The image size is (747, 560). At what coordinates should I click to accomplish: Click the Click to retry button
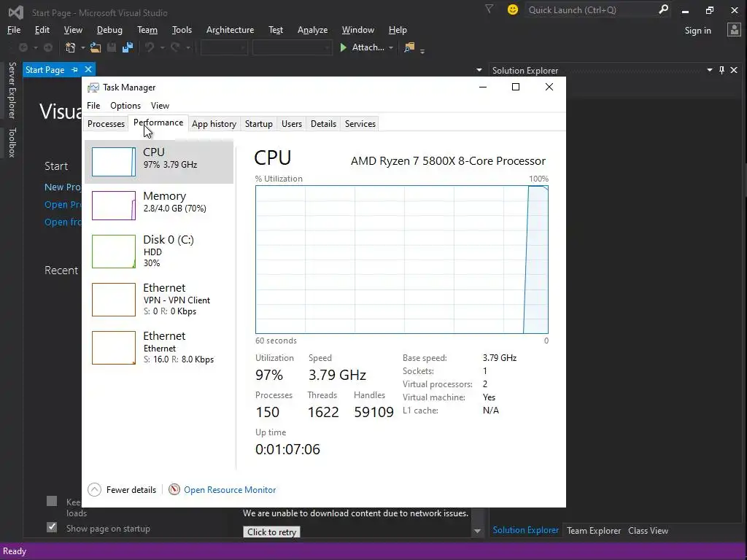[271, 532]
